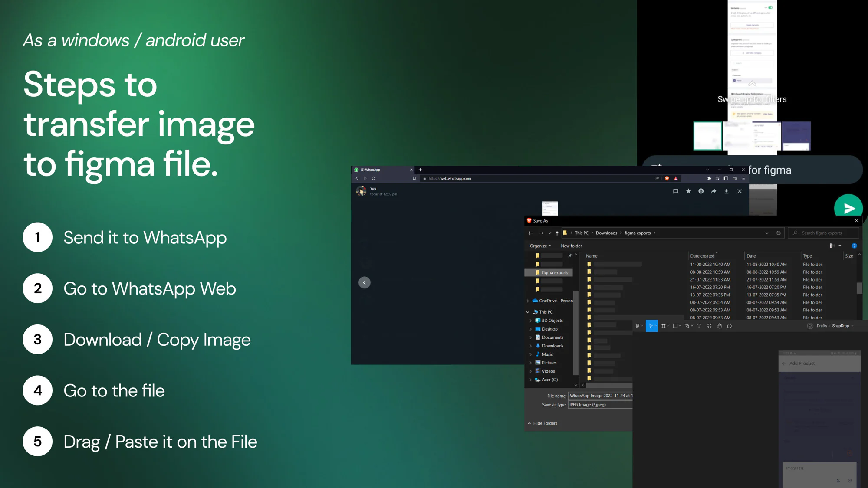
Task: Expand the Acer (C:) drive node
Action: [x=530, y=380]
